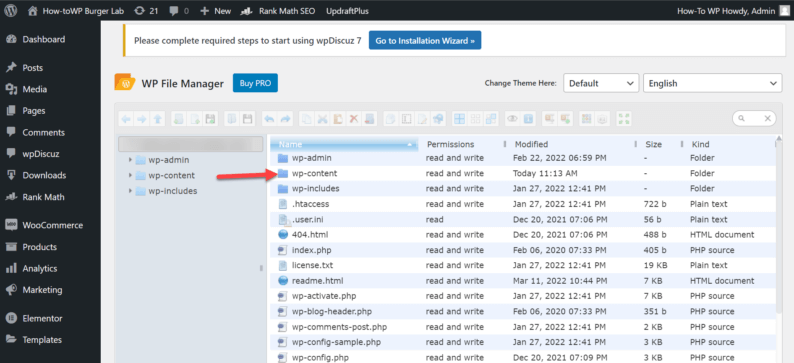Click the Extract archive toolbar icon
Viewport: 794px width, 363px height.
(549, 119)
